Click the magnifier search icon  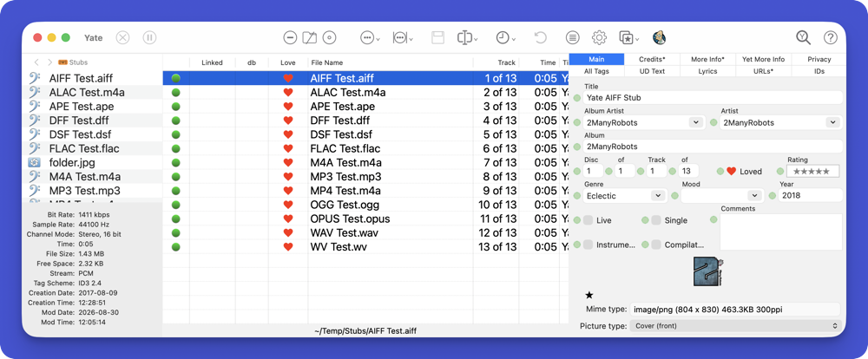pyautogui.click(x=803, y=37)
